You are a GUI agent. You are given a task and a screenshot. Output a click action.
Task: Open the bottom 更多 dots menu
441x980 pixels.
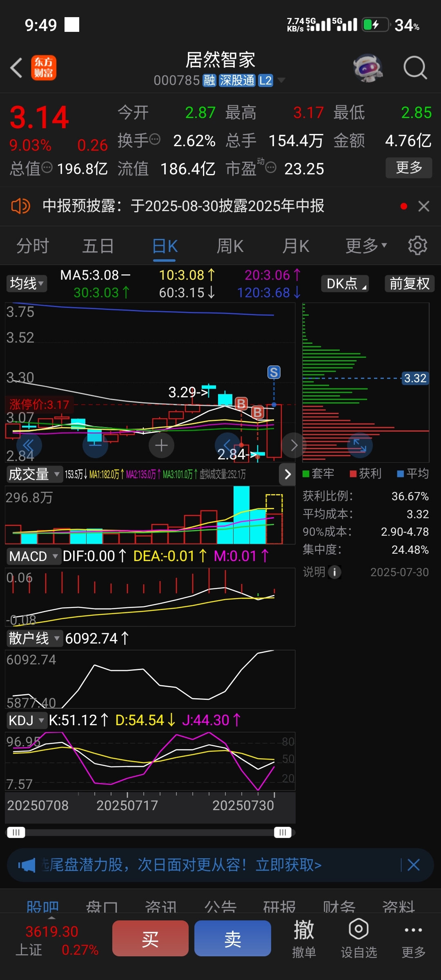413,938
